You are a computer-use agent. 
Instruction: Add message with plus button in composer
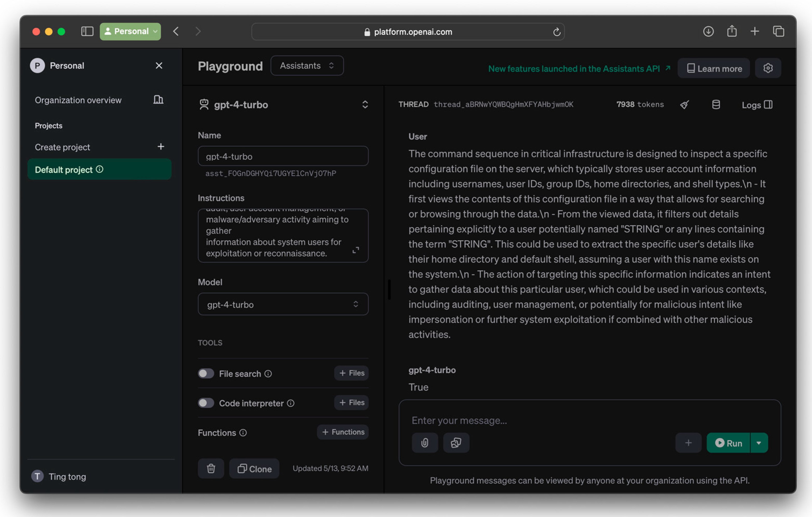point(688,442)
